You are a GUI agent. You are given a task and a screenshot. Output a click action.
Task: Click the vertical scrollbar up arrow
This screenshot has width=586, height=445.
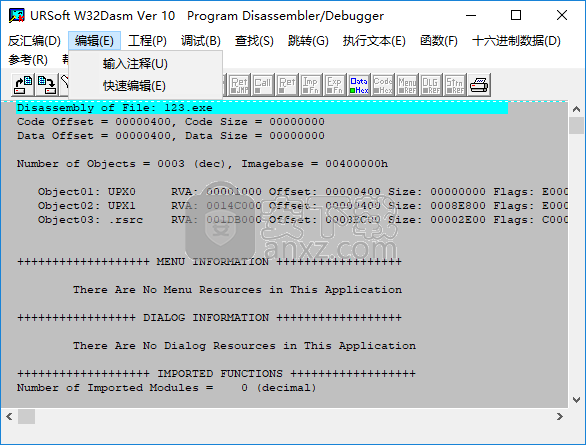576,109
